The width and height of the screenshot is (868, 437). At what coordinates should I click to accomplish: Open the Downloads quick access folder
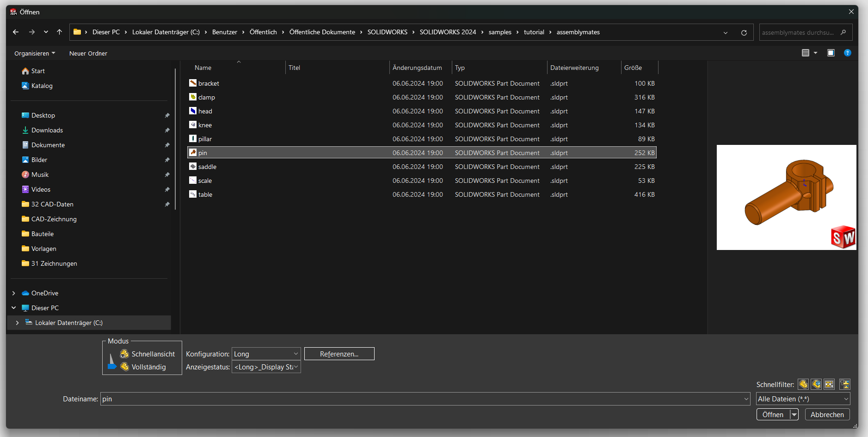pos(42,130)
